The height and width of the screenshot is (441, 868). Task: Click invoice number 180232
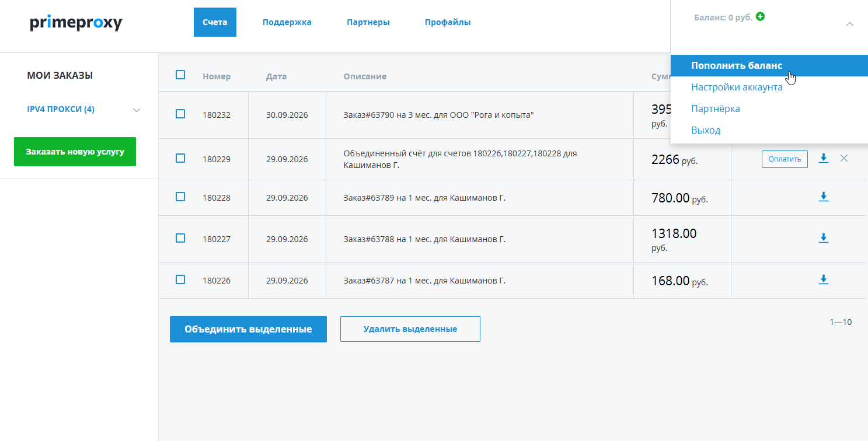(x=217, y=115)
